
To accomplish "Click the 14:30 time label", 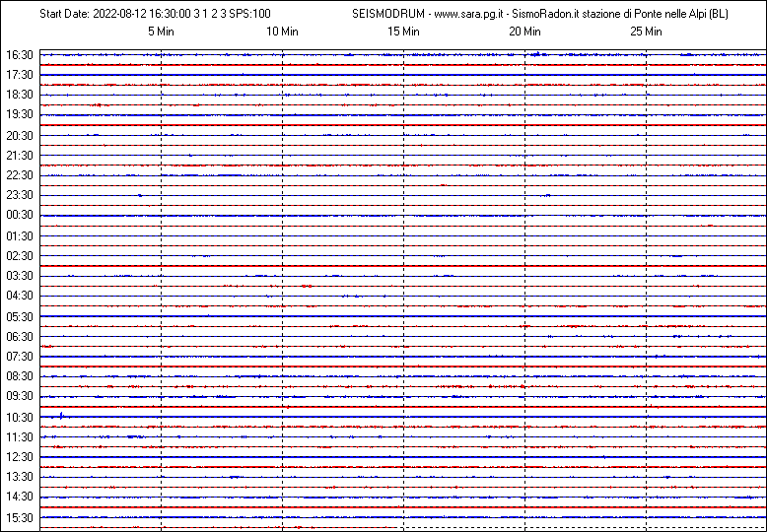I will click(20, 497).
